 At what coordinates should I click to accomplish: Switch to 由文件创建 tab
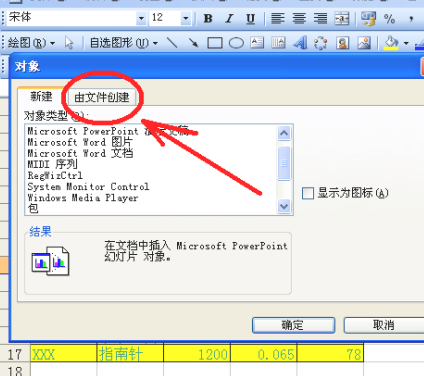click(x=102, y=97)
